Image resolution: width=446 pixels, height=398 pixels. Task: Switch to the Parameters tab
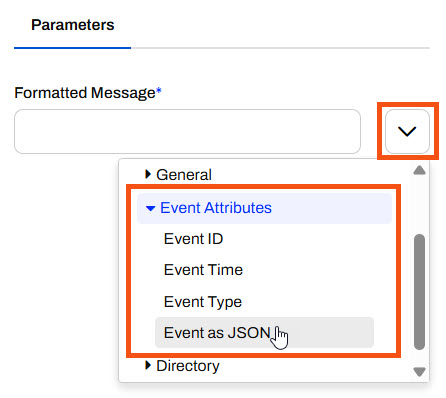point(72,25)
